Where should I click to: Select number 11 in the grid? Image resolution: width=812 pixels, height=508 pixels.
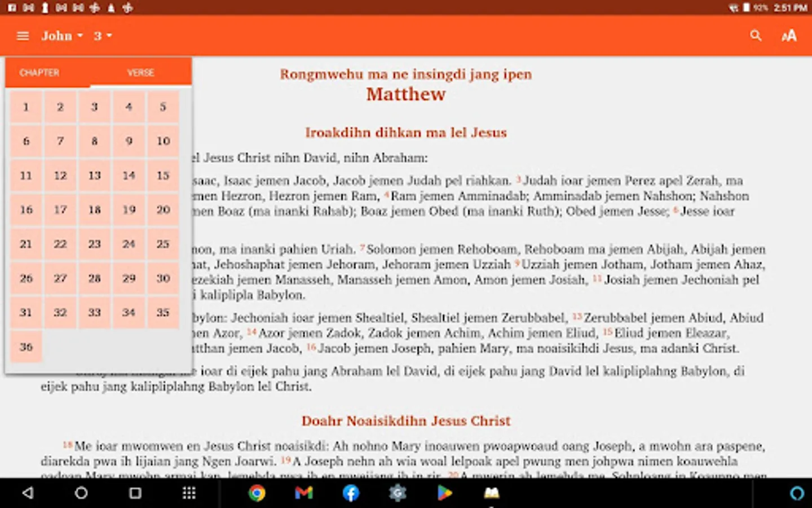pyautogui.click(x=26, y=176)
